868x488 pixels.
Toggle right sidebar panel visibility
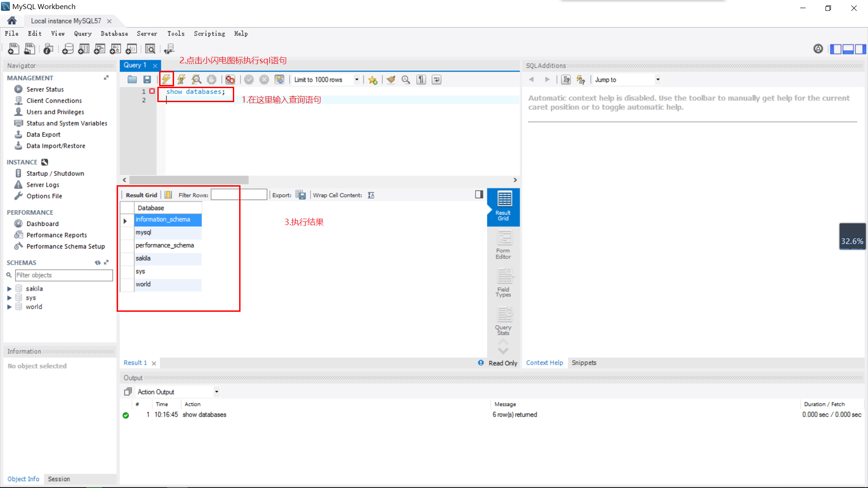860,49
